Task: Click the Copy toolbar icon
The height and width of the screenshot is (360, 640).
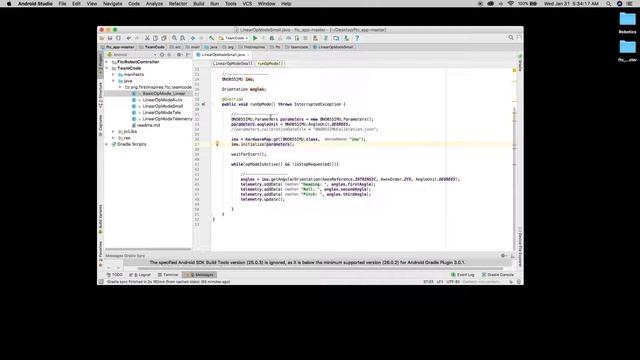Action: 155,38
